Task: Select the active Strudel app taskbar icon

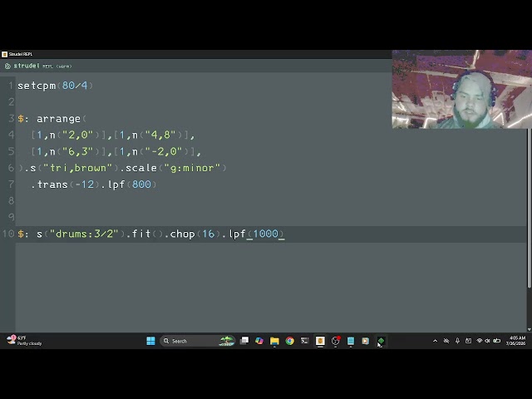Action: pos(320,341)
